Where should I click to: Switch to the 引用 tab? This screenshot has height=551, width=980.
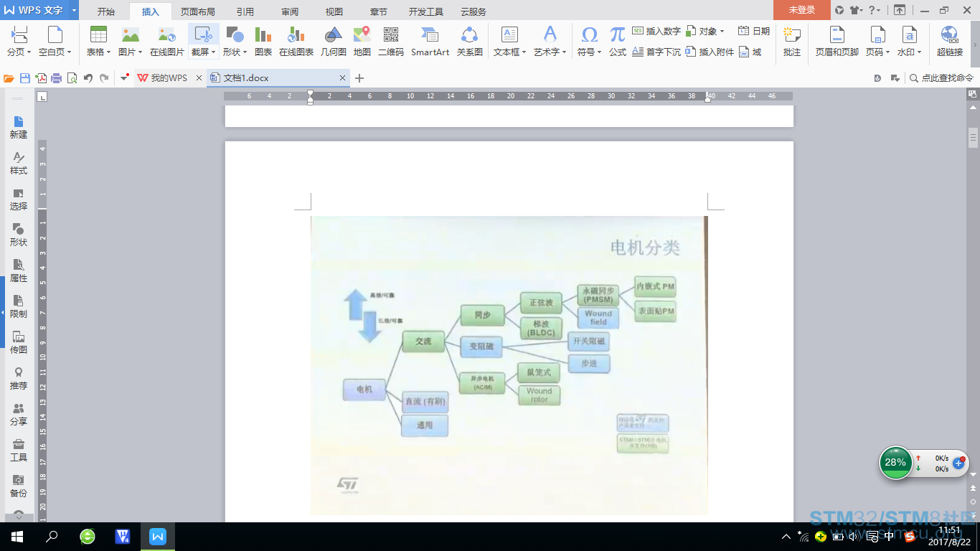point(245,11)
